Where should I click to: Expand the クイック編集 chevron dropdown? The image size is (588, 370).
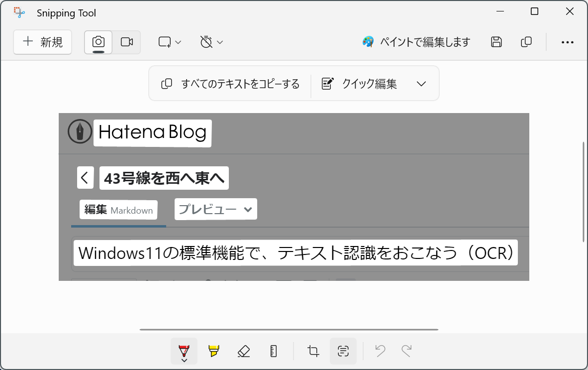tap(421, 84)
